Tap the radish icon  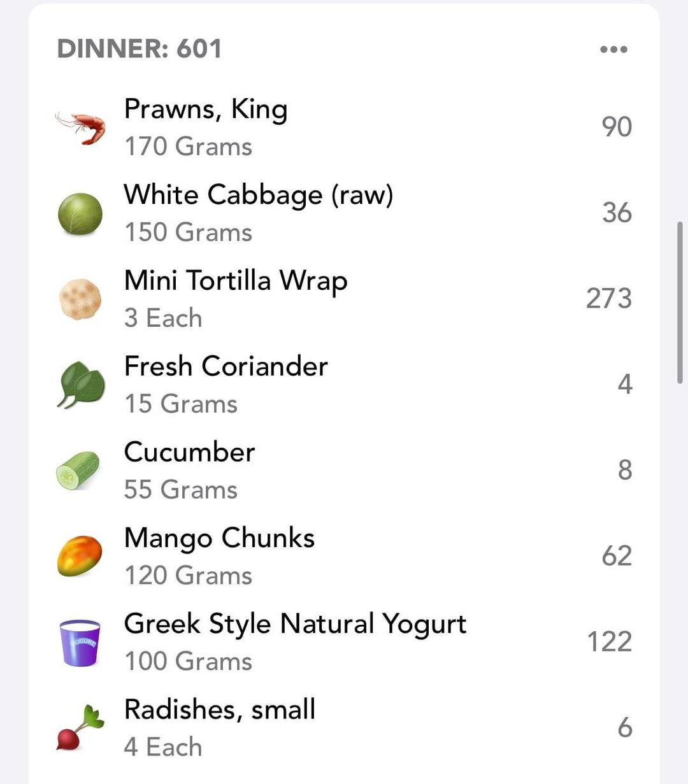click(80, 728)
